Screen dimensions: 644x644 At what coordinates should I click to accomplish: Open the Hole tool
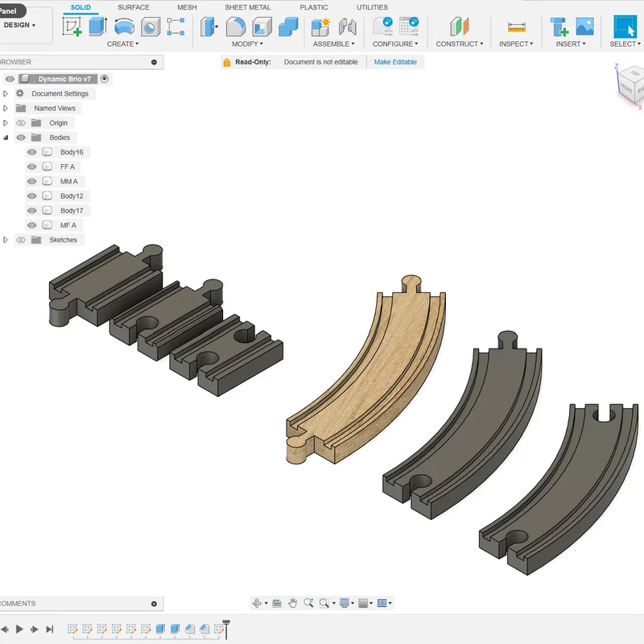(151, 27)
